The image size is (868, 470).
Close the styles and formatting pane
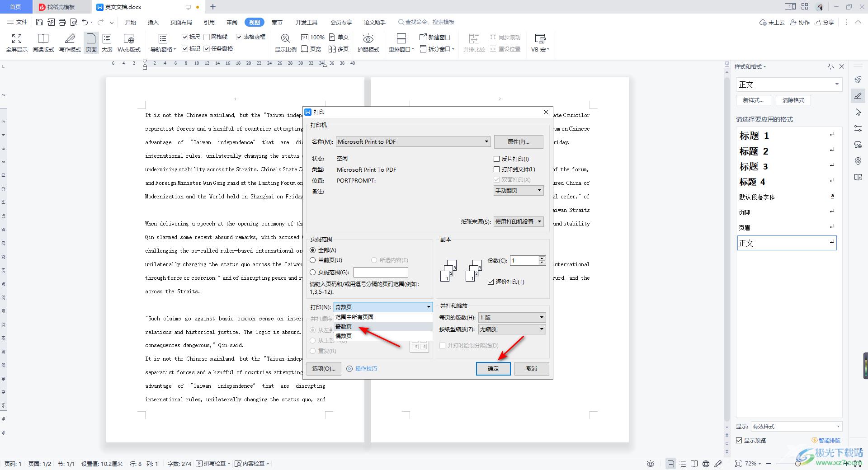click(x=842, y=66)
